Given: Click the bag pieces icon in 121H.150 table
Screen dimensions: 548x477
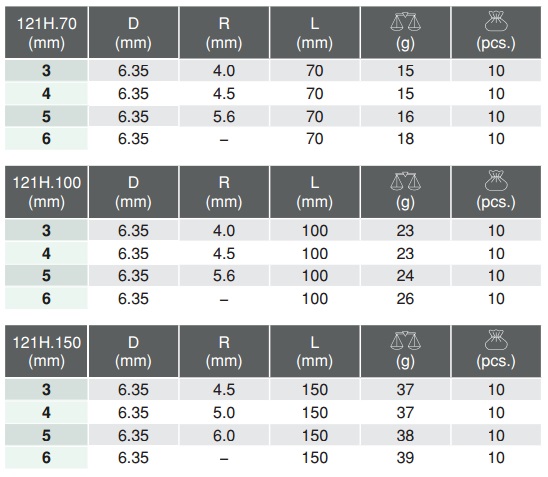Looking at the screenshot, I should click(496, 340).
